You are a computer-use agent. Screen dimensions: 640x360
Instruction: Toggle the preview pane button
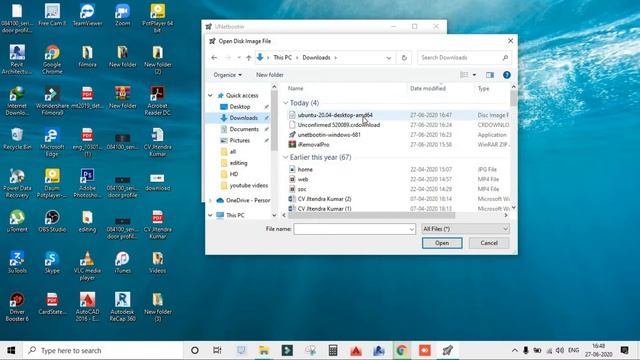click(490, 75)
